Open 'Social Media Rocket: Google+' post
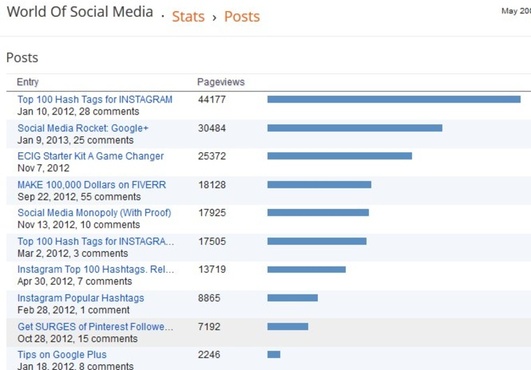Viewport: 531px width, 370px height. [83, 128]
